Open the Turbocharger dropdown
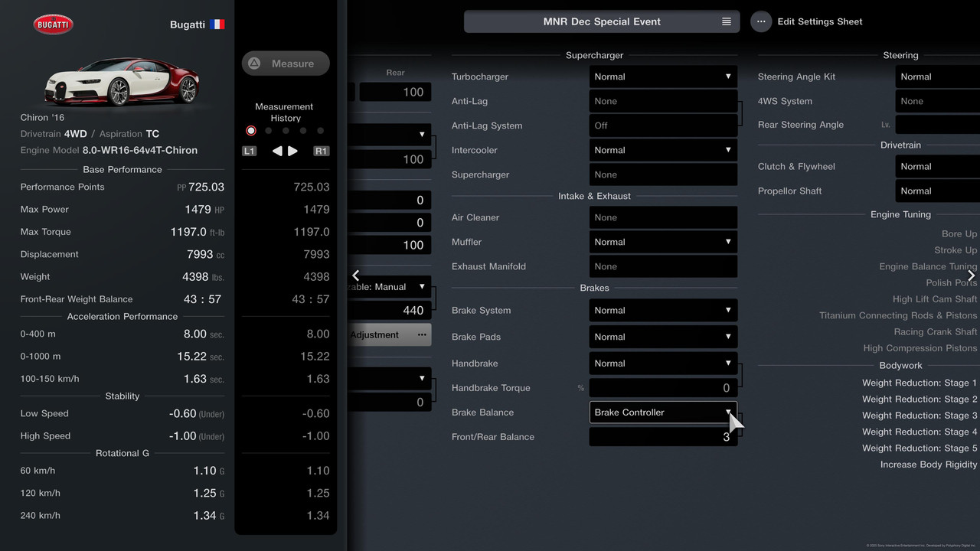980x551 pixels. pos(663,77)
